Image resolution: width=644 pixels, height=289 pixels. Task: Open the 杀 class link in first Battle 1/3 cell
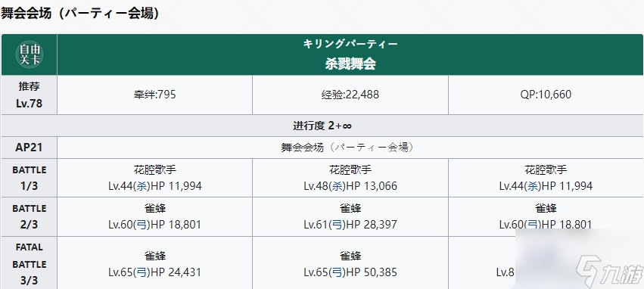tap(142, 186)
